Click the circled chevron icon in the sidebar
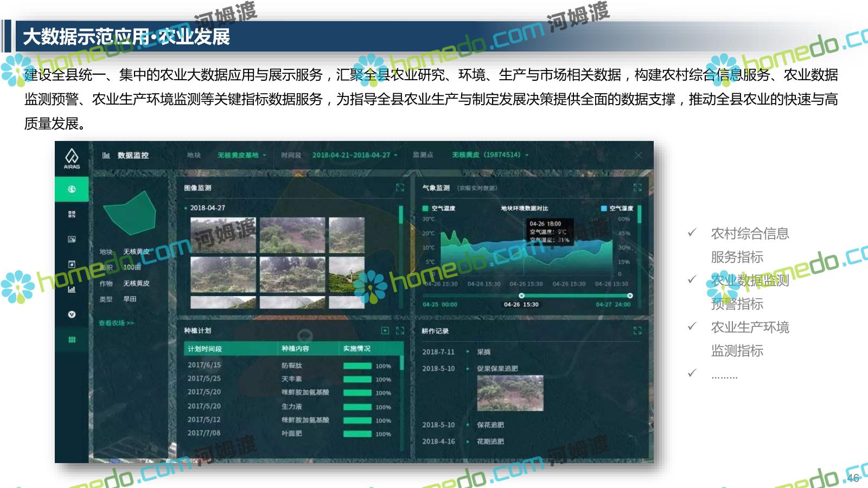This screenshot has height=488, width=868. [72, 314]
